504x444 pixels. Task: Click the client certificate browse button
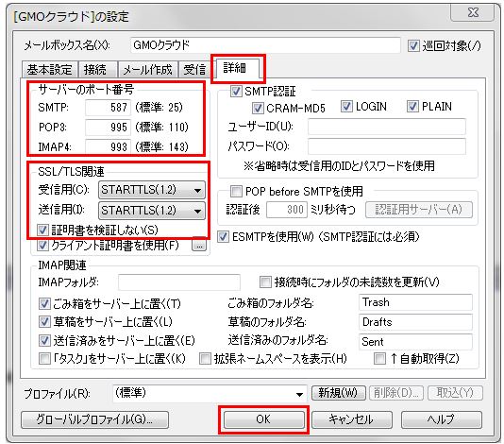point(199,246)
